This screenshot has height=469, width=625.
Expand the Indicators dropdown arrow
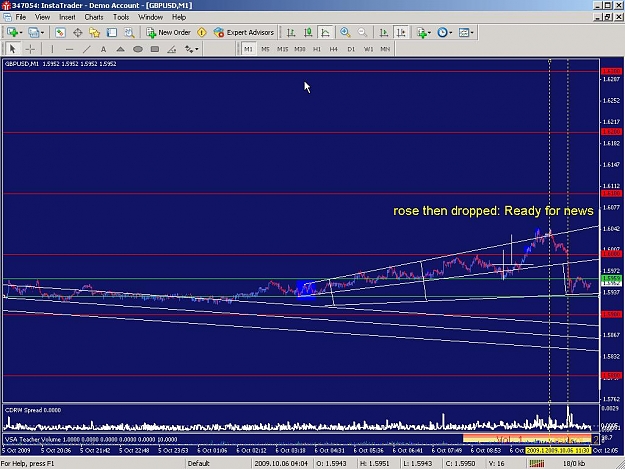click(x=429, y=33)
